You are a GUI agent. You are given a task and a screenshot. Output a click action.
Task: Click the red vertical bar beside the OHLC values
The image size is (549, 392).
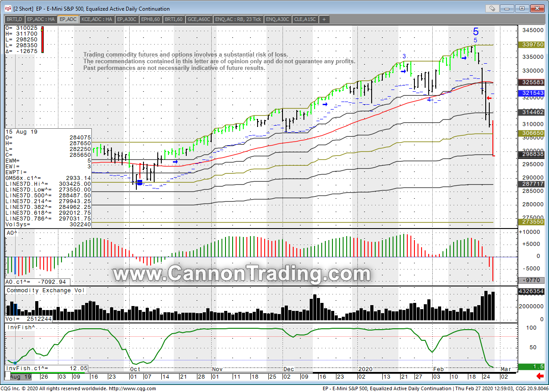tap(42, 40)
